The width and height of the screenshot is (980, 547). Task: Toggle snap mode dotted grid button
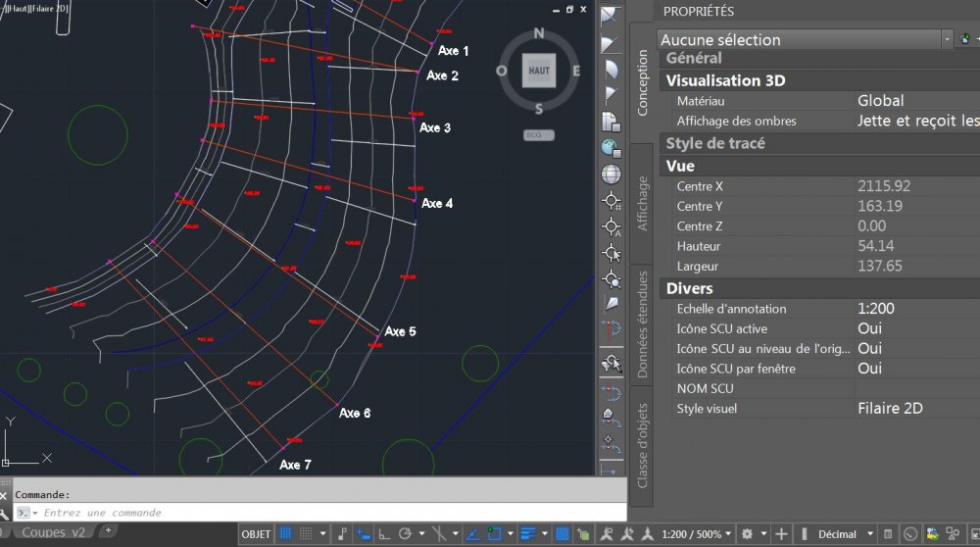[x=306, y=534]
